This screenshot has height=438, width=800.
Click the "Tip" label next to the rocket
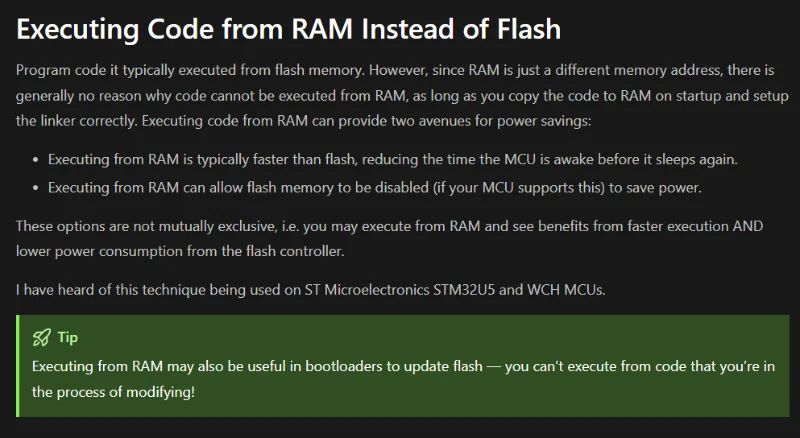point(68,337)
